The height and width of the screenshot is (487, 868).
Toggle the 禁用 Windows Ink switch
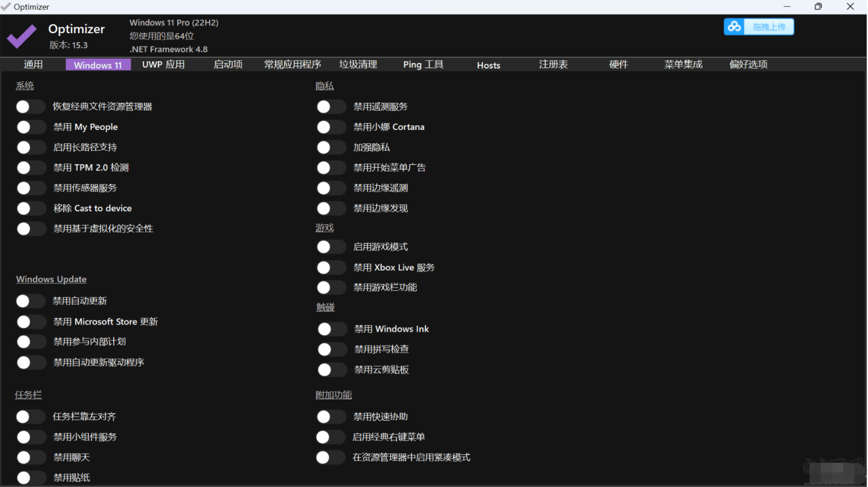point(332,328)
